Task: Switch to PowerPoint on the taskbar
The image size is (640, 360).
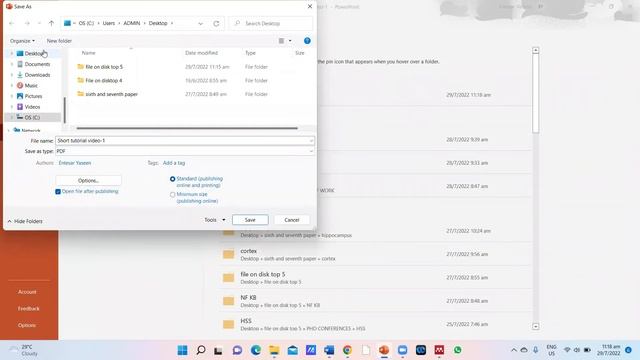Action: pos(384,350)
